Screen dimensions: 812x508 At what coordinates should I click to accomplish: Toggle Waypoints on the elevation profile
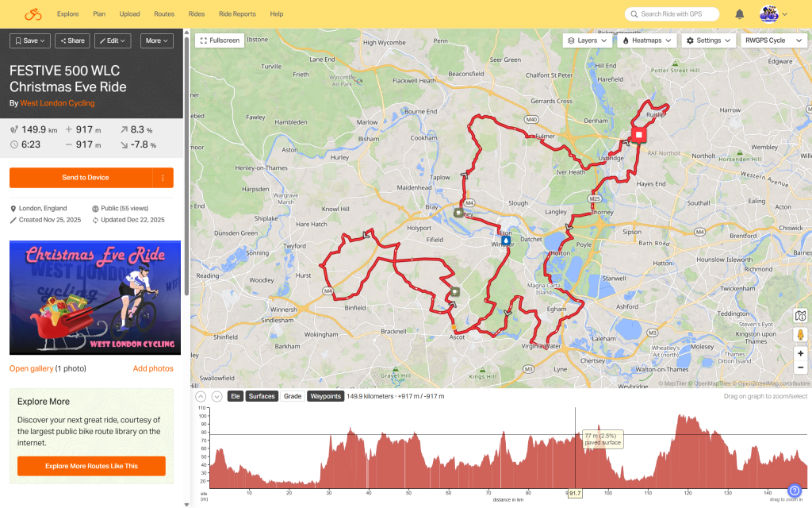[x=325, y=396]
